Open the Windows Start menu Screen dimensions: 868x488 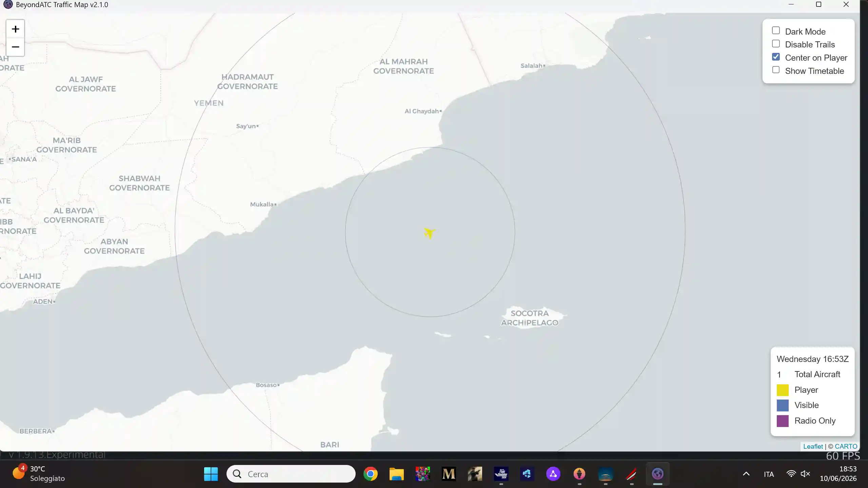click(211, 474)
